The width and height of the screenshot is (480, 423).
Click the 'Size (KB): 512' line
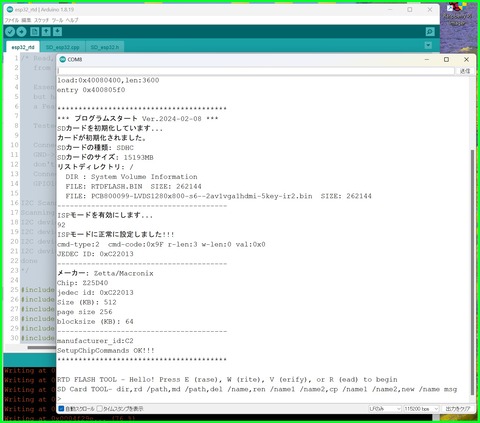click(x=87, y=302)
